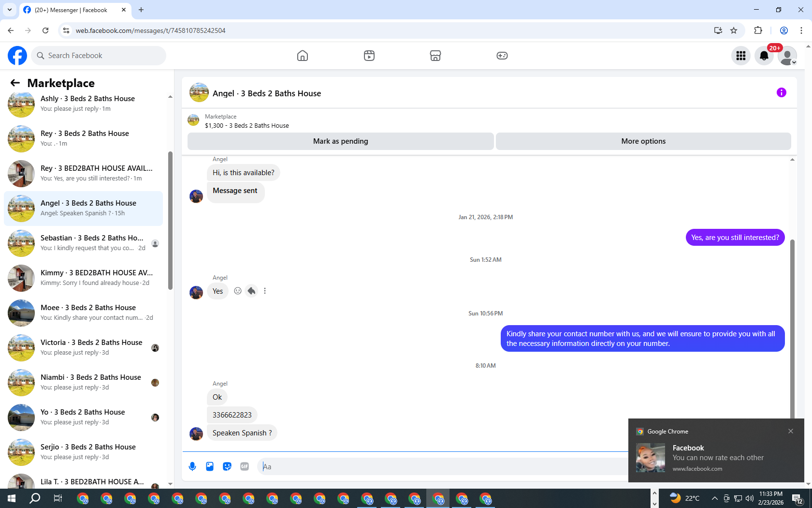Click phone number message 3366622823
This screenshot has width=812, height=508.
click(x=232, y=415)
